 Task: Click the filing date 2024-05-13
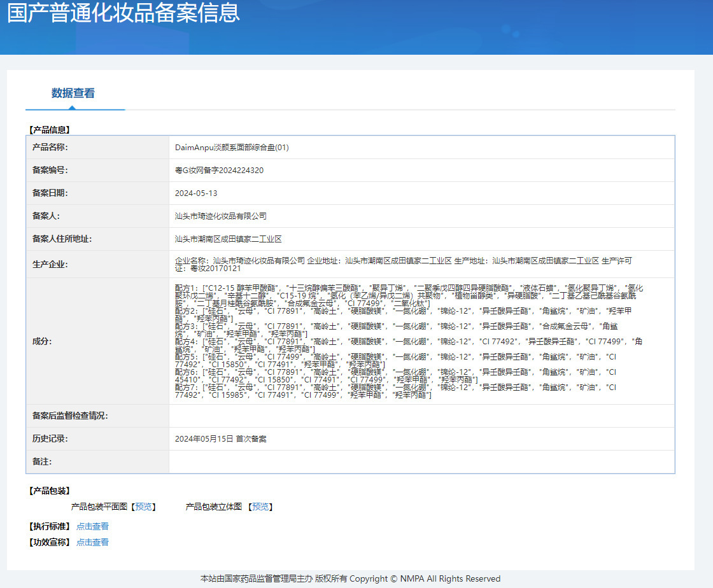click(x=196, y=193)
